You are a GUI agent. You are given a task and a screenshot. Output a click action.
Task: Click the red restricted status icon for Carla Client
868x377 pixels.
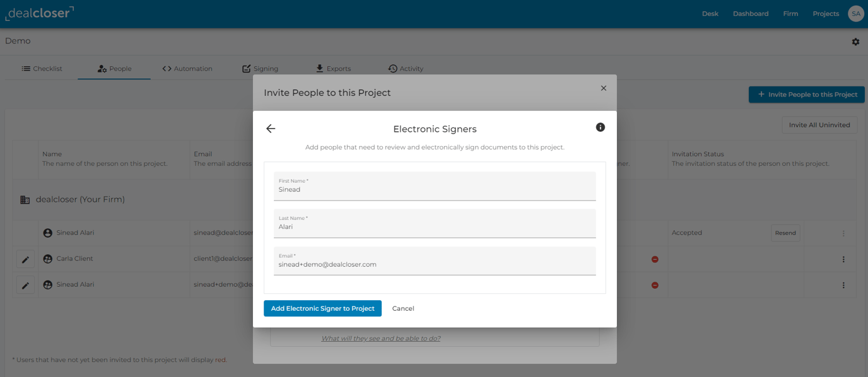tap(654, 258)
